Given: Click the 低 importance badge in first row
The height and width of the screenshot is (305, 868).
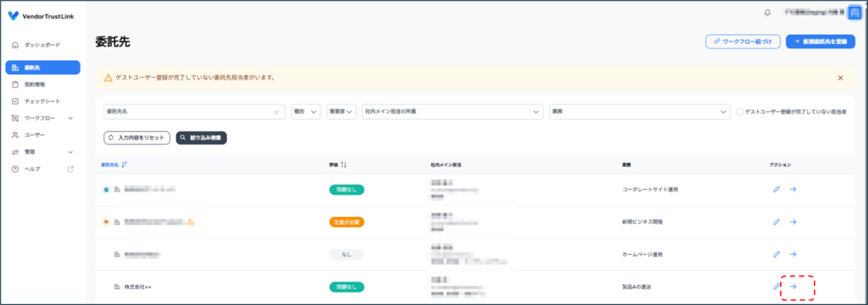Looking at the screenshot, I should point(106,189).
